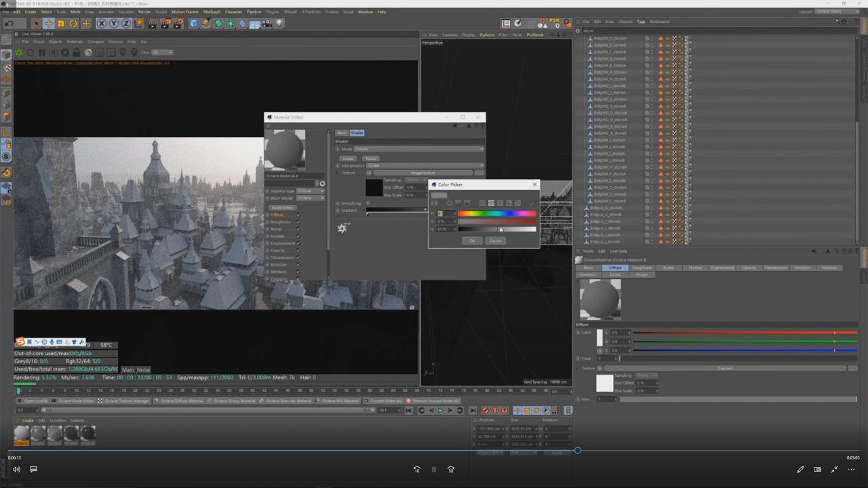Open the Materials menu in Live Viewer

pos(75,41)
